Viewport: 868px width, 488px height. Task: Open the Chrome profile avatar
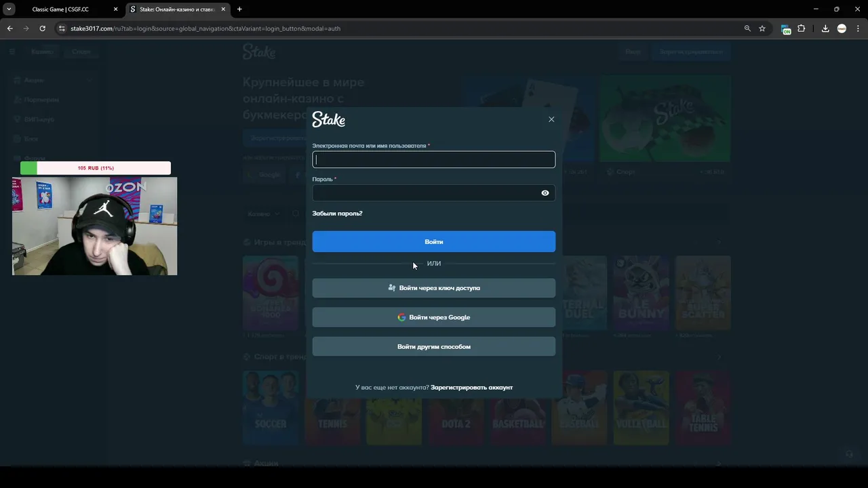pos(842,28)
